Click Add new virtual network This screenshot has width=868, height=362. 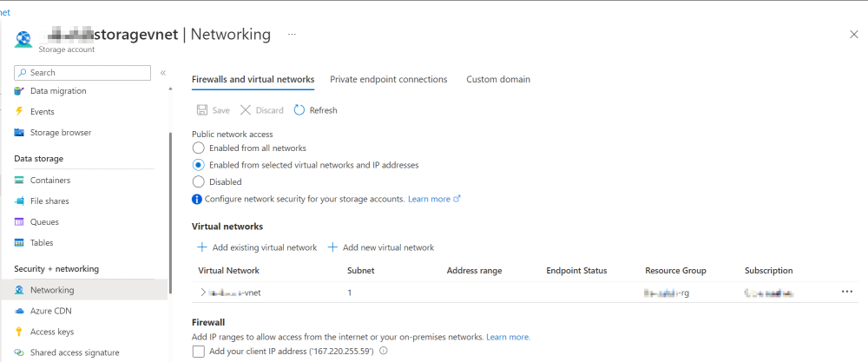(380, 247)
